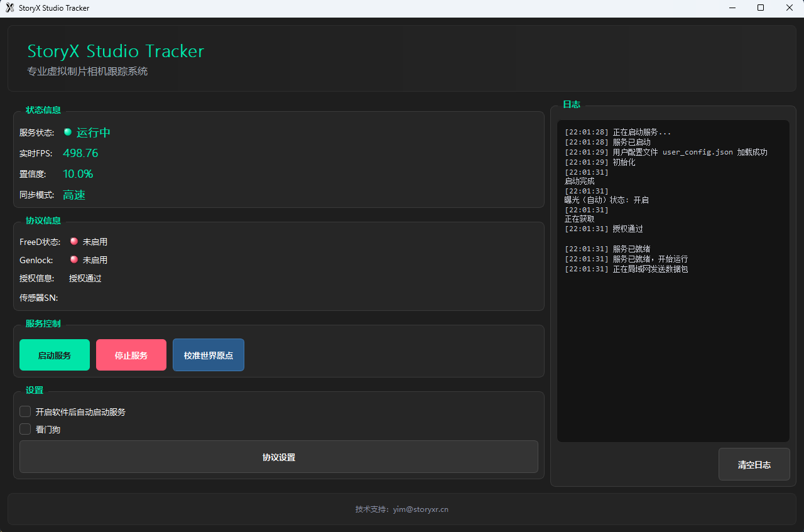Image resolution: width=804 pixels, height=532 pixels.
Task: Clear the log with 清空日志
Action: (x=754, y=464)
